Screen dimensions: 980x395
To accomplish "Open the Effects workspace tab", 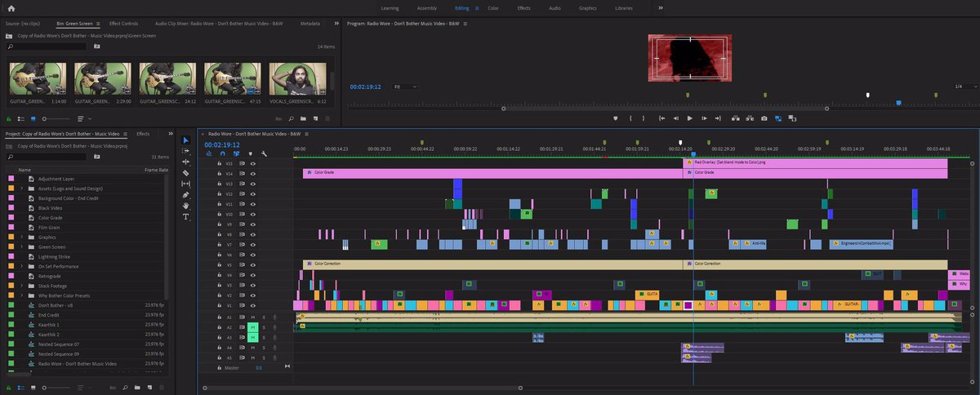I will (x=523, y=7).
